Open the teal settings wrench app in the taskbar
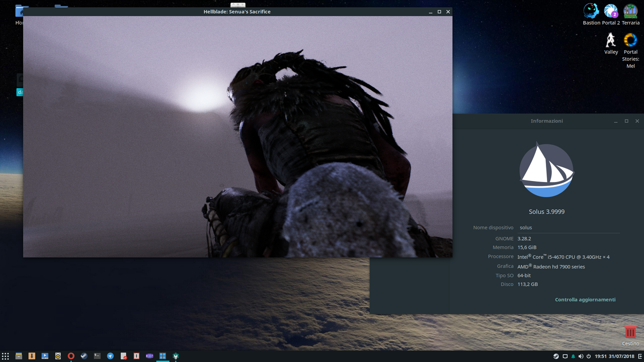This screenshot has height=362, width=644. click(176, 356)
